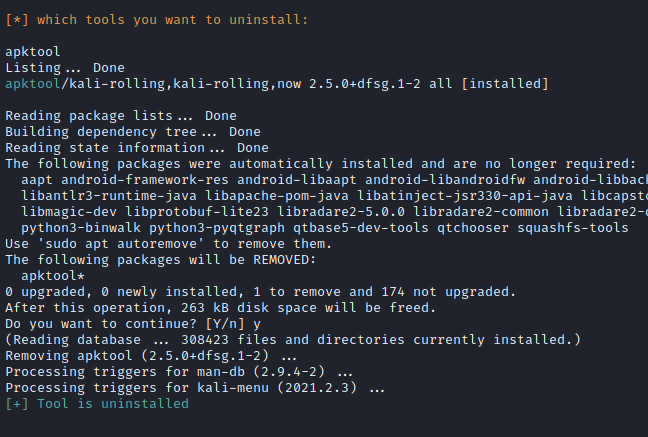Screen dimensions: 648x437
Task: Click the 'Listing... Done' line
Action: pyautogui.click(x=65, y=67)
